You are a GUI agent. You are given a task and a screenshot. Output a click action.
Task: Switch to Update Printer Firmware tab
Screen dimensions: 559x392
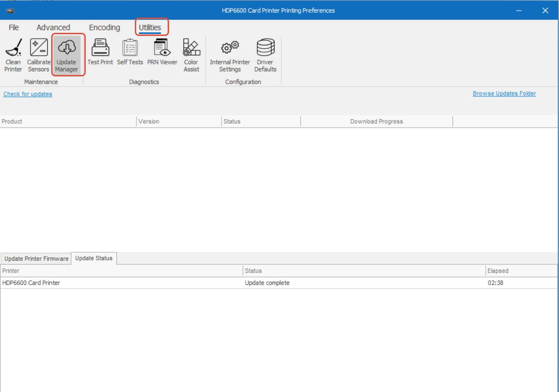pos(36,259)
